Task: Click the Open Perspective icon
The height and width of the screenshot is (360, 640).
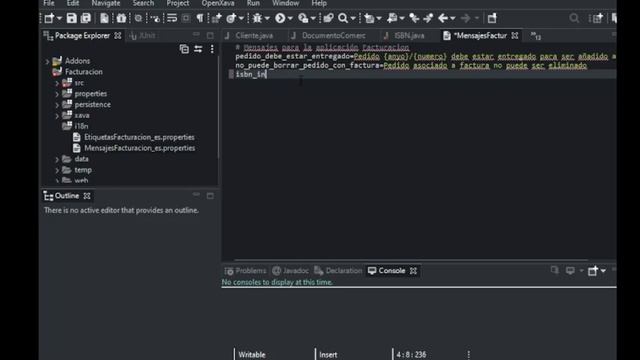Action: tap(598, 18)
